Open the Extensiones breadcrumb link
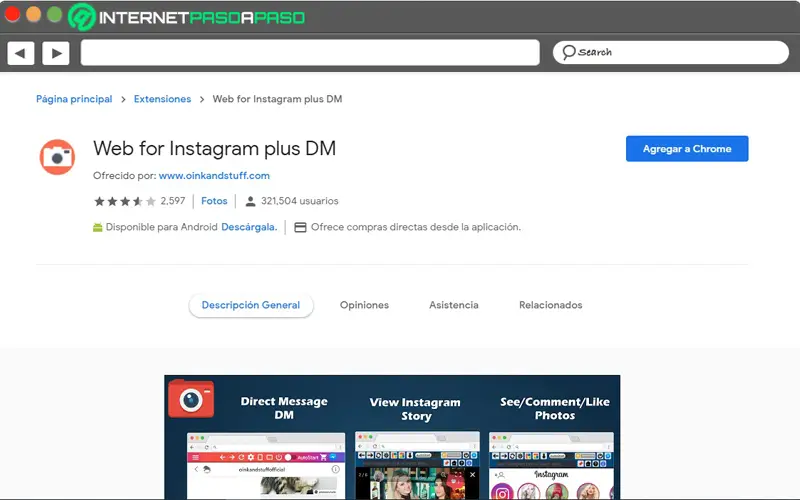The width and height of the screenshot is (800, 500). tap(162, 99)
